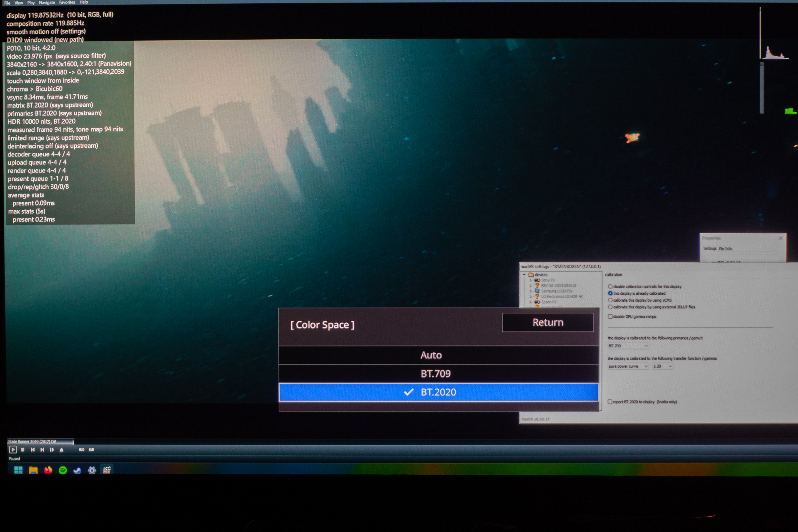Select 'disable calibration controls for this display'

610,286
